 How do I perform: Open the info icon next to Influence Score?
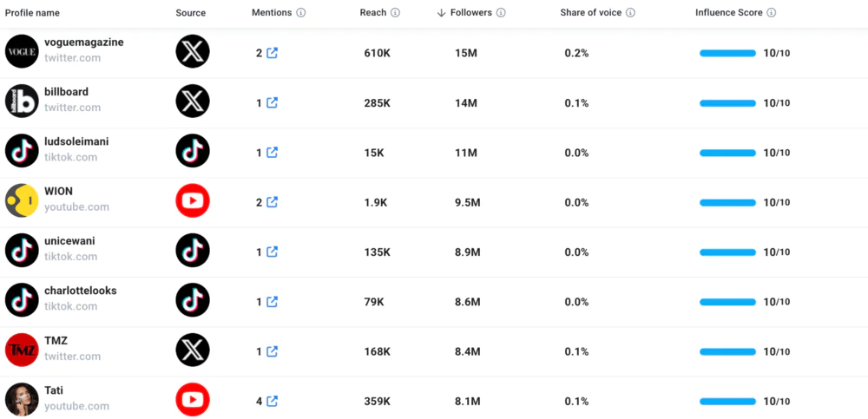click(771, 13)
